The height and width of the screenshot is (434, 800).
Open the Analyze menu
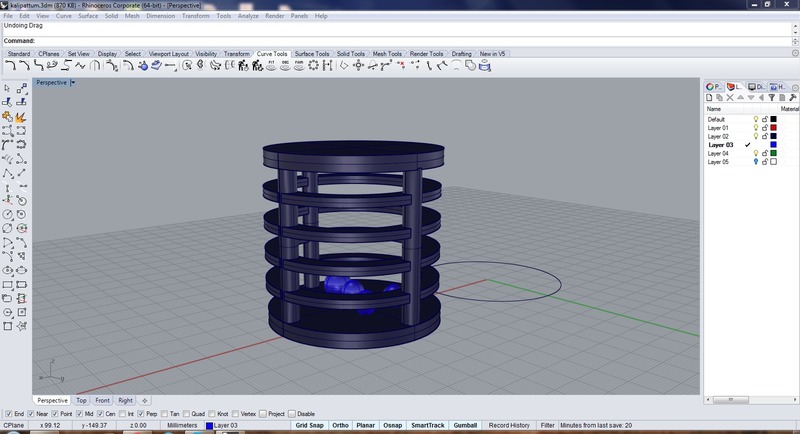click(x=248, y=16)
